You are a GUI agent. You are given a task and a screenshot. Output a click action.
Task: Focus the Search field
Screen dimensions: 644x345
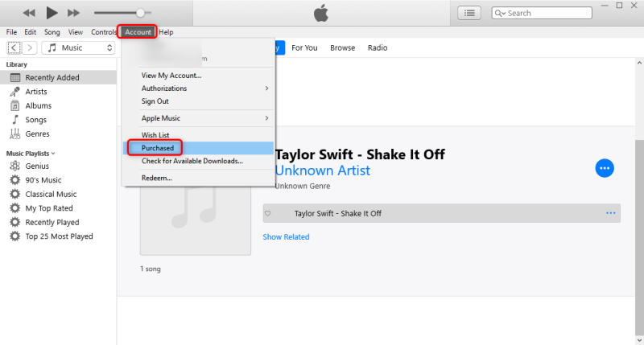click(542, 13)
